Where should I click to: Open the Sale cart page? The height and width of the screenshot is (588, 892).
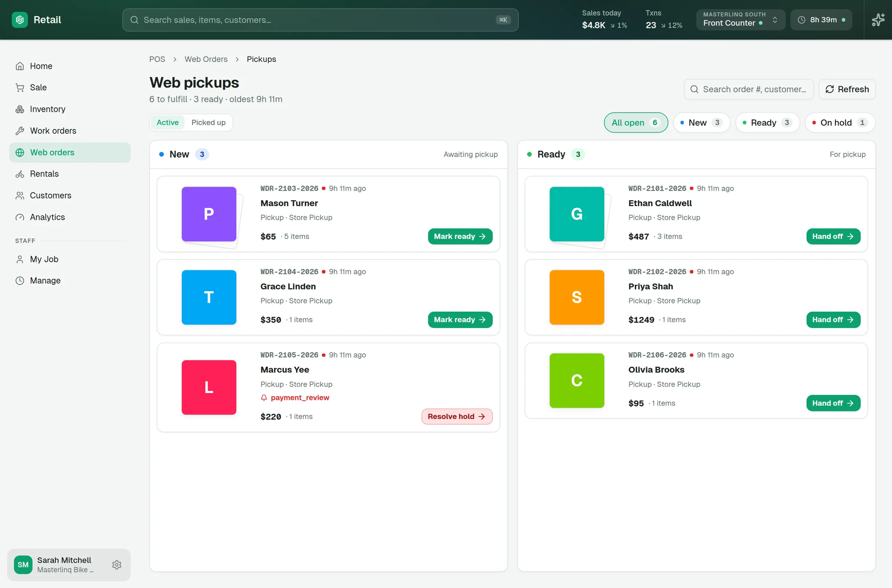(x=70, y=87)
